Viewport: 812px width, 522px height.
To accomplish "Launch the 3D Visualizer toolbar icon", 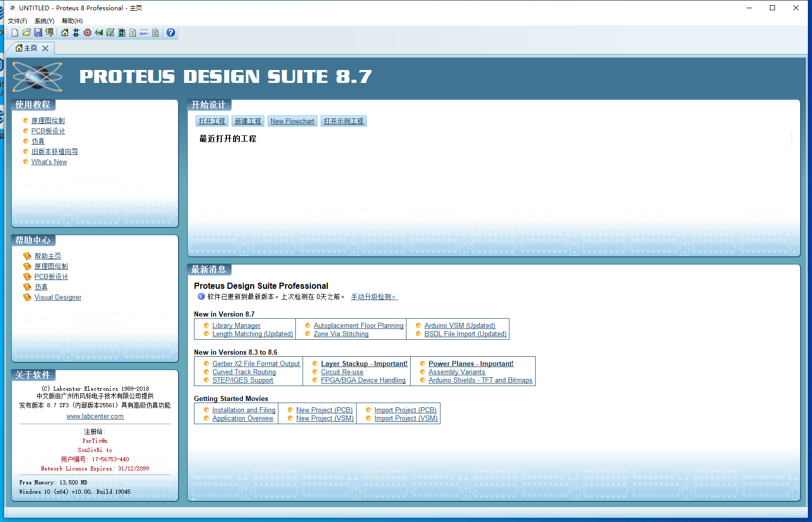I will [99, 32].
